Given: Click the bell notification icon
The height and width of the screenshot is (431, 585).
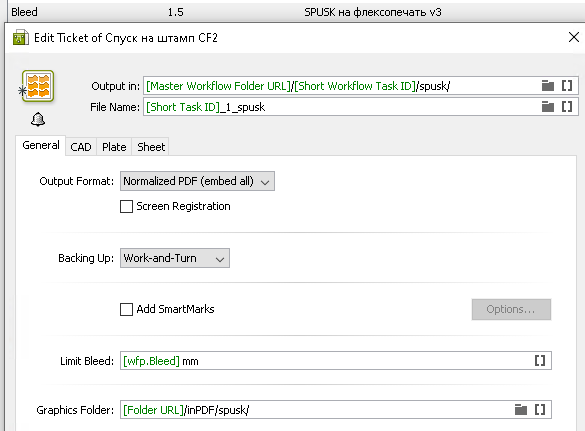Looking at the screenshot, I should pos(38,119).
